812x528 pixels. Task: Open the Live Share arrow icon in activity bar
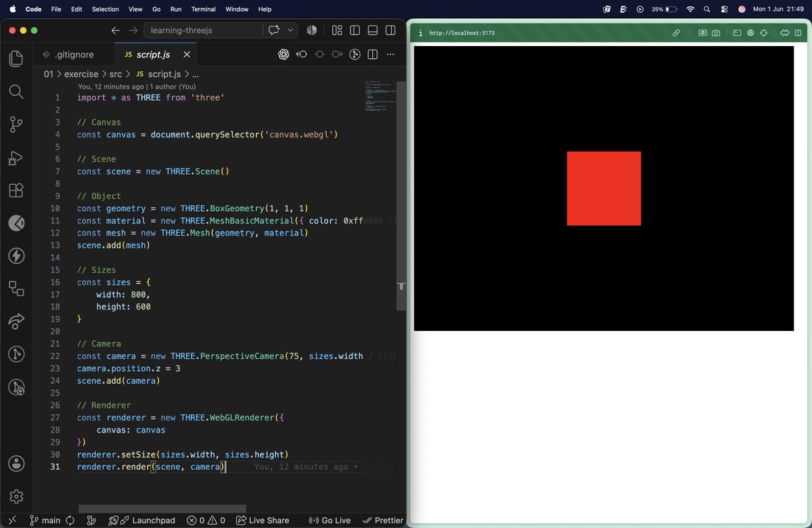tap(16, 322)
